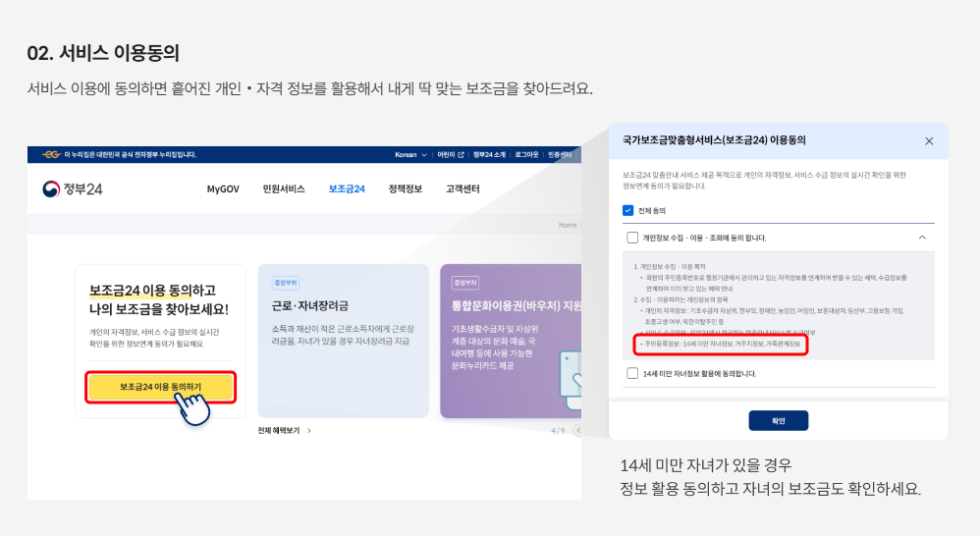Click the Home breadcrumb
This screenshot has width=980, height=536.
click(568, 225)
